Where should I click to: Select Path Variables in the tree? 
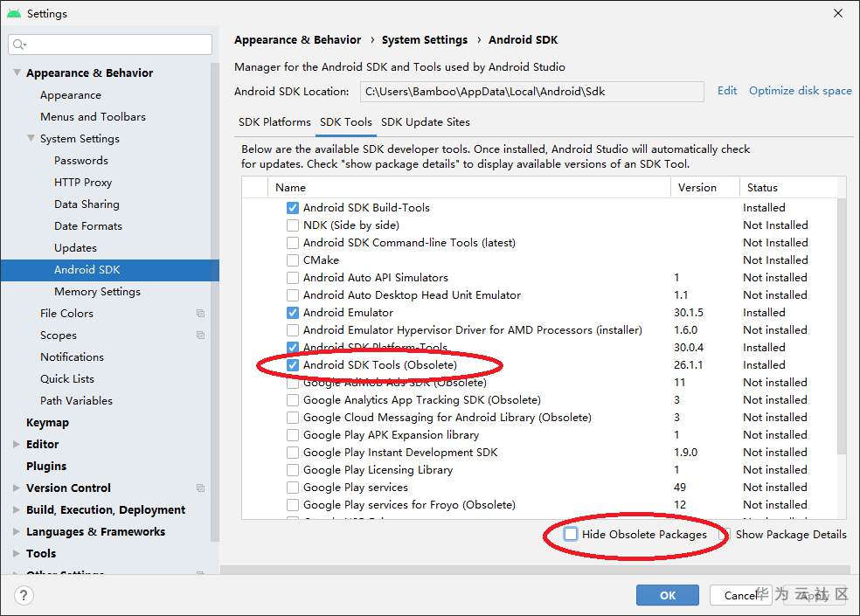click(x=76, y=401)
